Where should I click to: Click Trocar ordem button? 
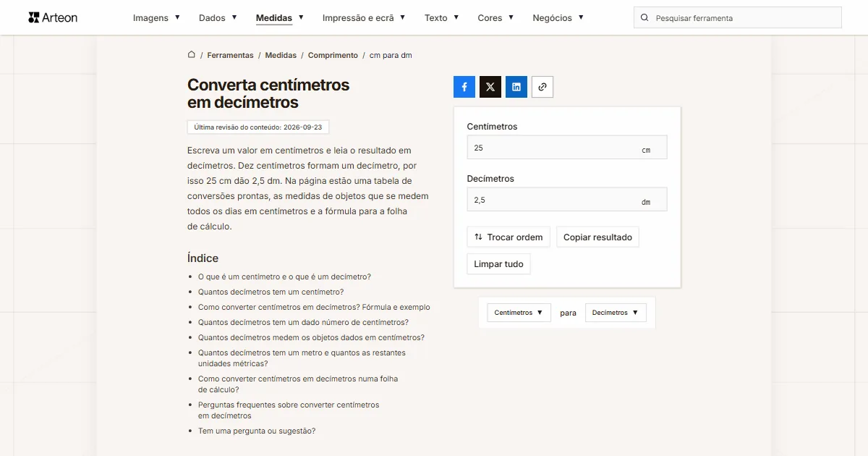click(x=509, y=237)
